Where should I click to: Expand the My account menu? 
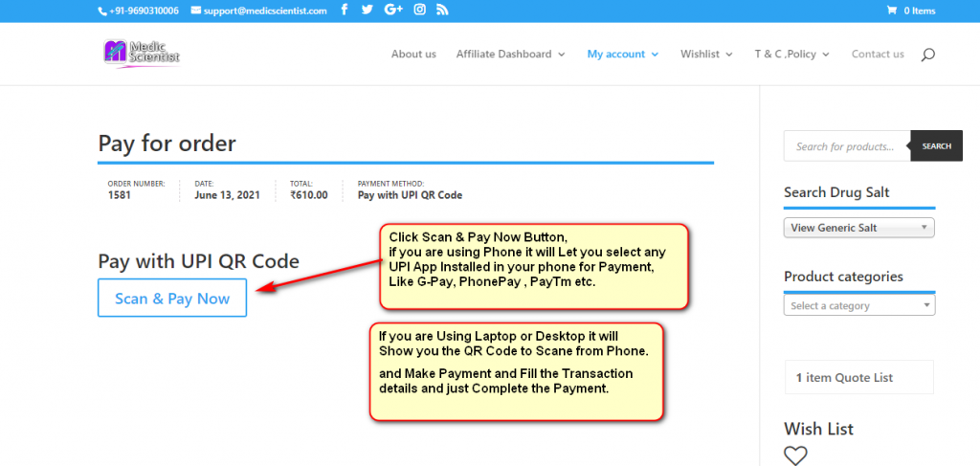[622, 55]
